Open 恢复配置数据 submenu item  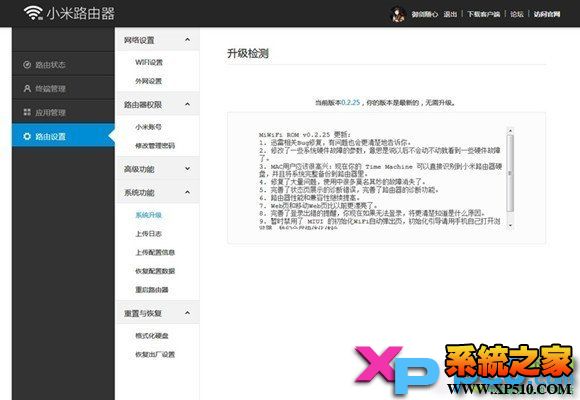(155, 271)
